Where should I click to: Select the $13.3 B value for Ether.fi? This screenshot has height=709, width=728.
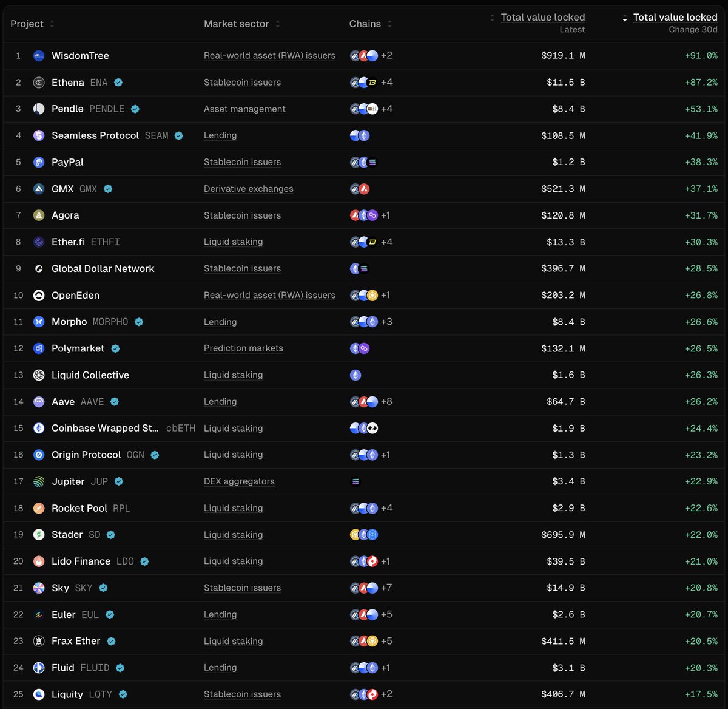coord(566,242)
